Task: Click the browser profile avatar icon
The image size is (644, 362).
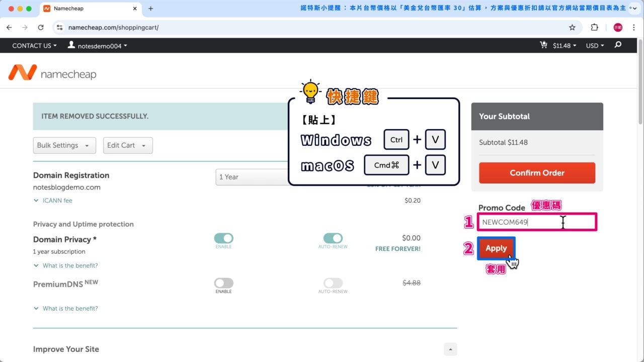Action: click(x=618, y=27)
